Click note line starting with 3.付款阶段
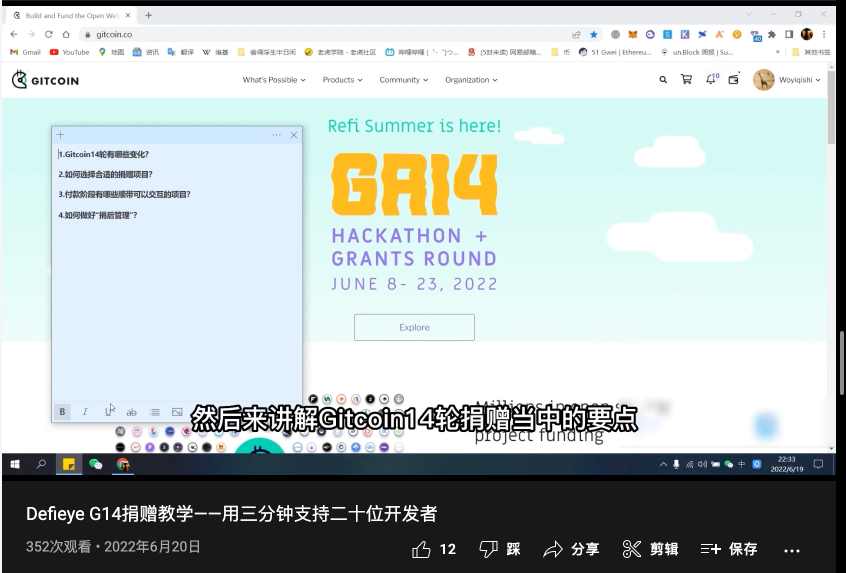This screenshot has height=573, width=846. click(124, 194)
